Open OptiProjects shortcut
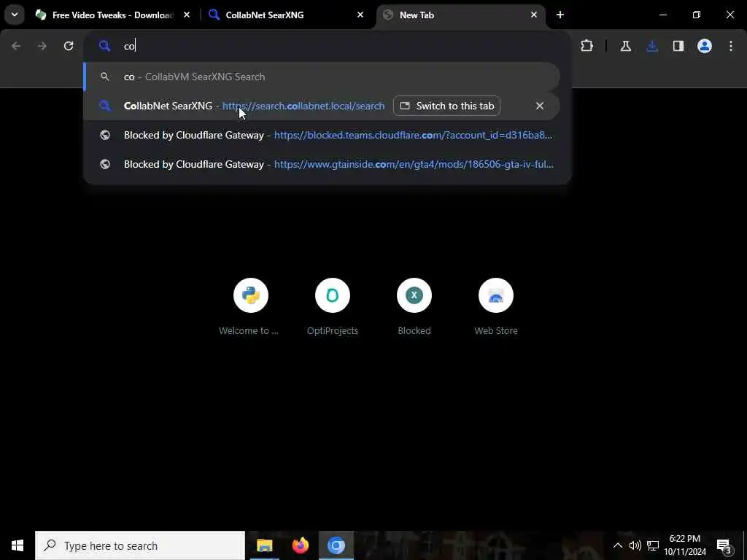747x560 pixels. pos(333,307)
